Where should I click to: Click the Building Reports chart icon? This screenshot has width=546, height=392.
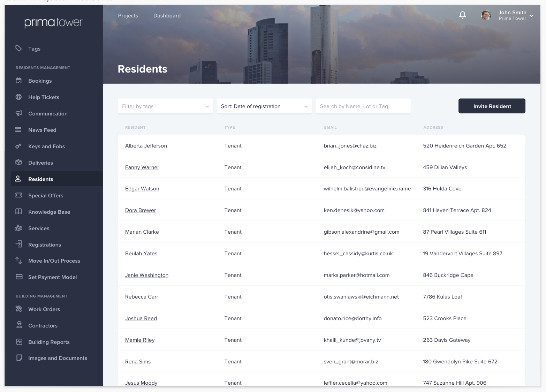tap(19, 342)
